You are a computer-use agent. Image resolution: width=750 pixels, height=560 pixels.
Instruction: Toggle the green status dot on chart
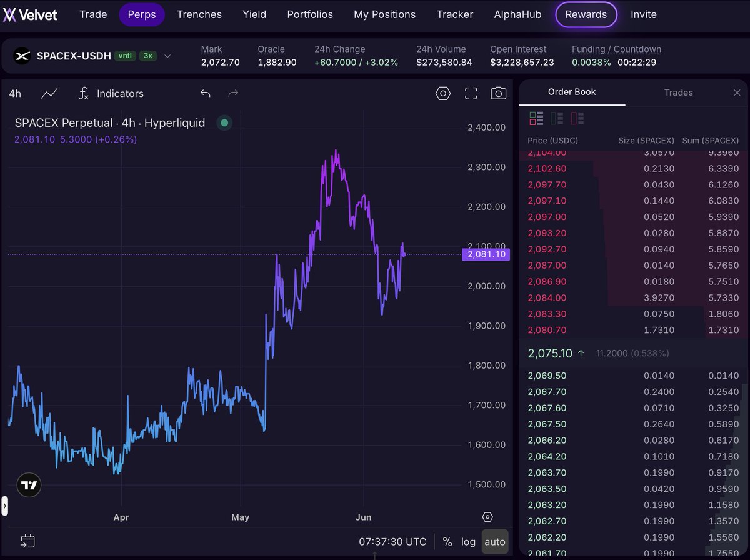point(225,122)
